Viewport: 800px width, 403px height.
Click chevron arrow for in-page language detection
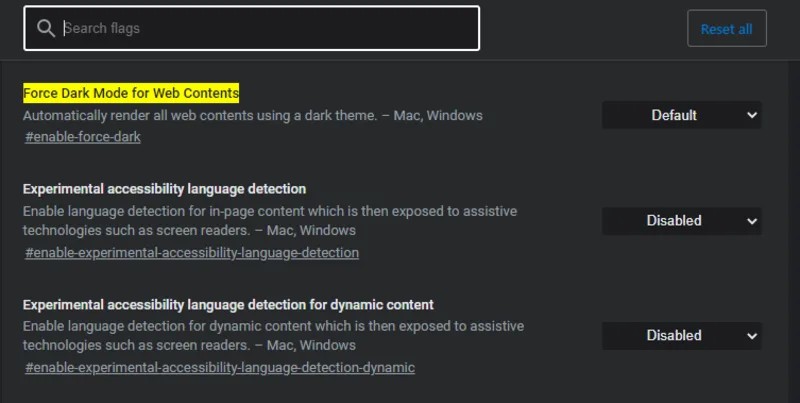(x=752, y=220)
